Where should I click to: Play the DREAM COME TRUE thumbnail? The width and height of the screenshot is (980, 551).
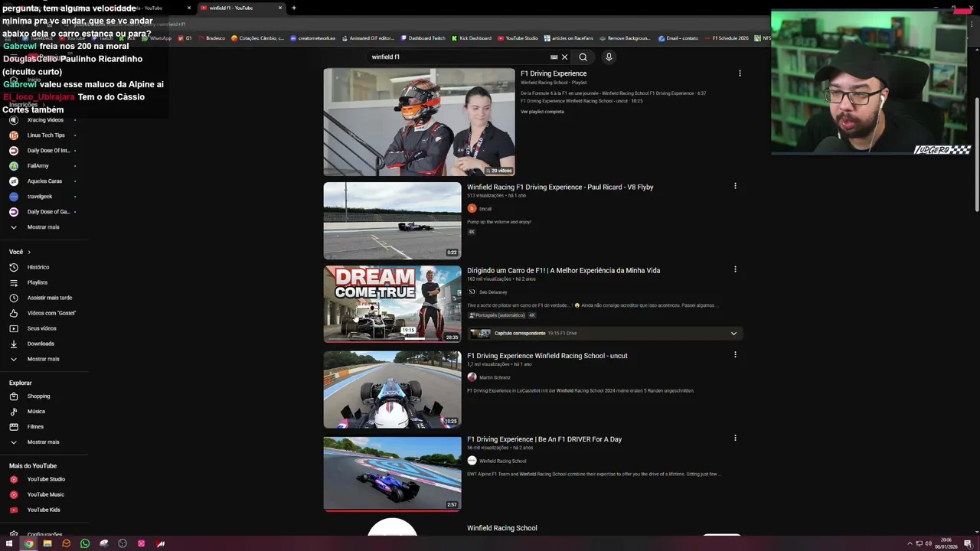click(x=392, y=304)
